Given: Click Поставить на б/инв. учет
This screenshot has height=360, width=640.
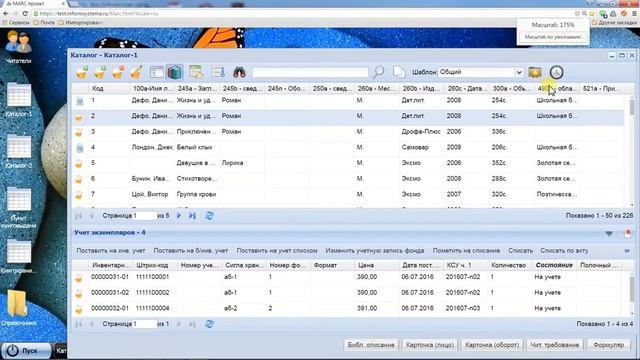Looking at the screenshot, I should tap(191, 251).
